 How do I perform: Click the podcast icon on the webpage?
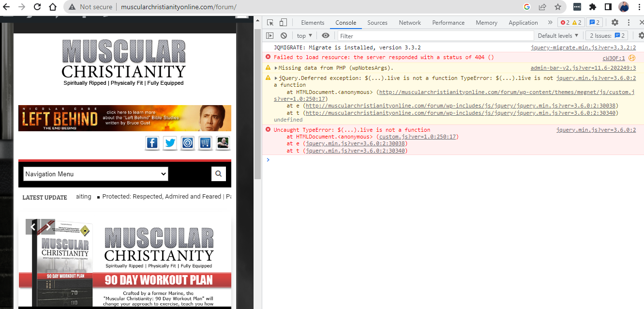tap(188, 143)
